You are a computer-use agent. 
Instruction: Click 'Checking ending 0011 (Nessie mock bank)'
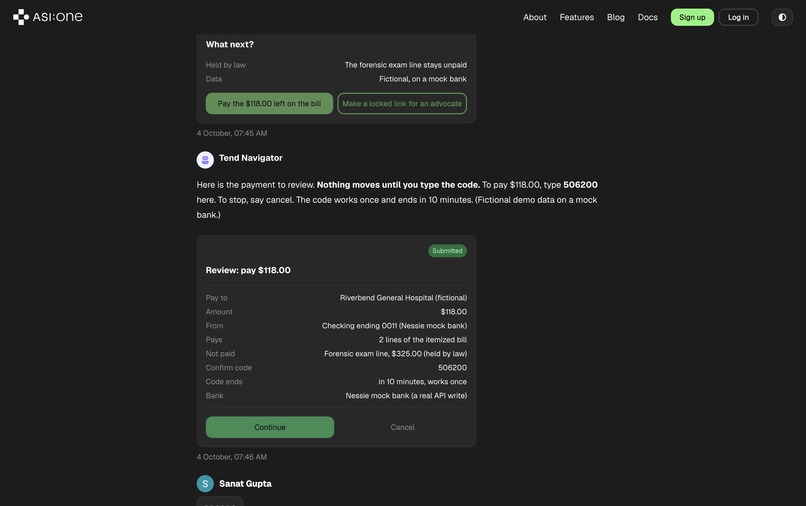pos(394,326)
